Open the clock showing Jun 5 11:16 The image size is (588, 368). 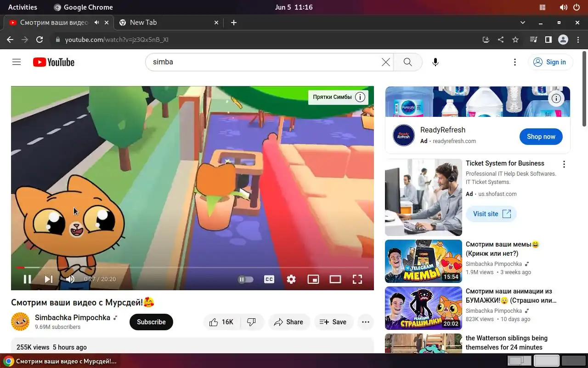click(294, 7)
